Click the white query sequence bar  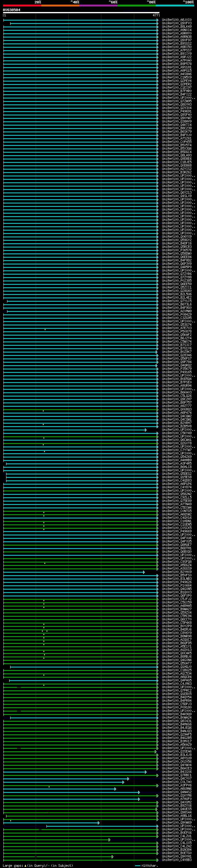coord(81,13)
